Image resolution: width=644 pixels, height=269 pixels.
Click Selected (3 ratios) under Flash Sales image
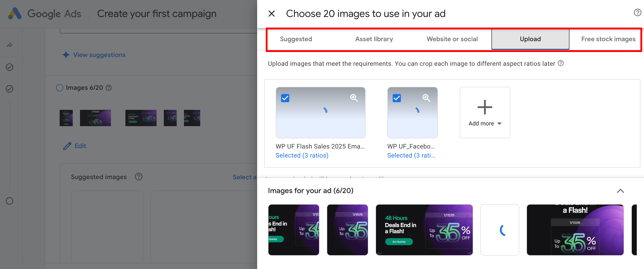302,155
